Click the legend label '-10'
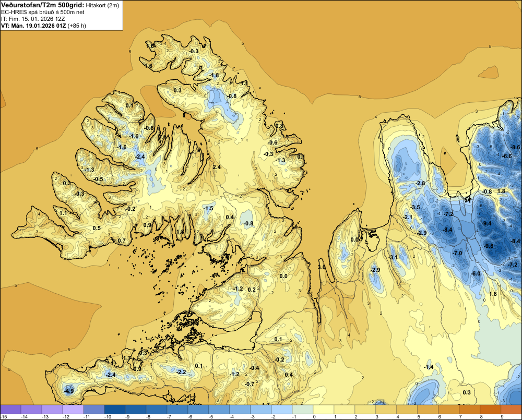The height and width of the screenshot is (420, 522). coord(108,416)
